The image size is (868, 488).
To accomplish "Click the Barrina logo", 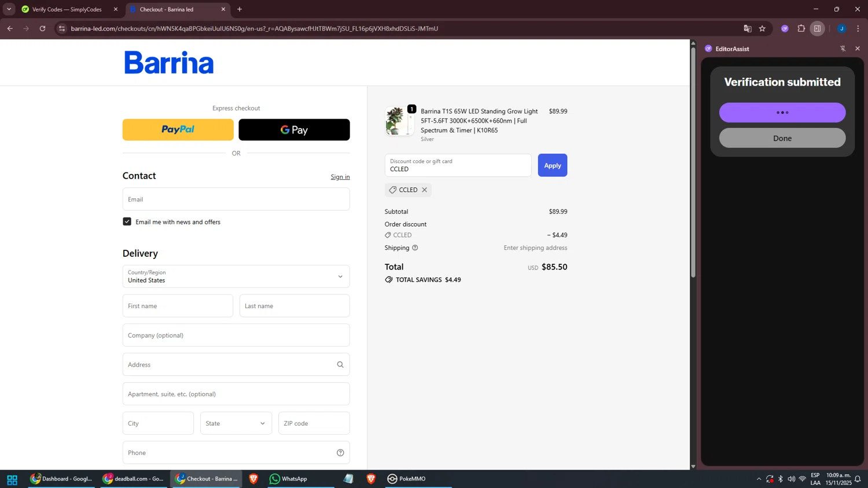I will [169, 62].
